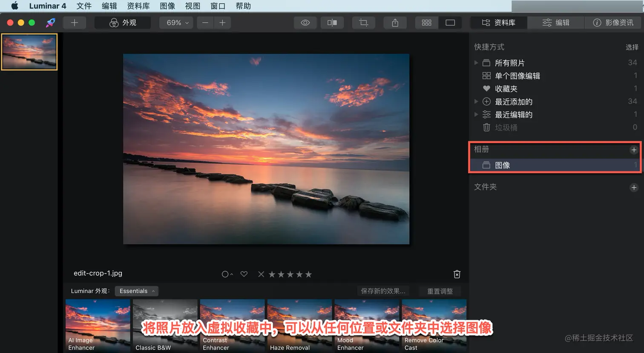The width and height of the screenshot is (644, 353).
Task: Toggle the heart favorite on photo
Action: (x=244, y=274)
